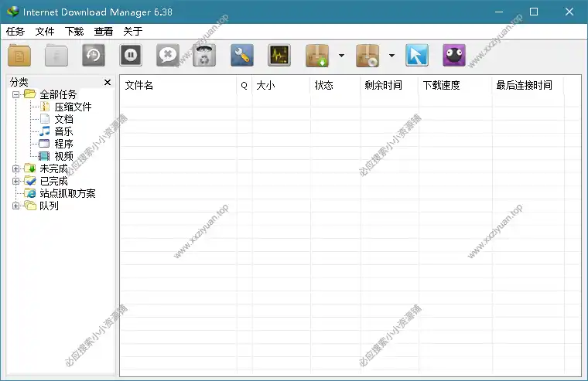Sort by the 状态 column header
588x381 pixels.
335,86
